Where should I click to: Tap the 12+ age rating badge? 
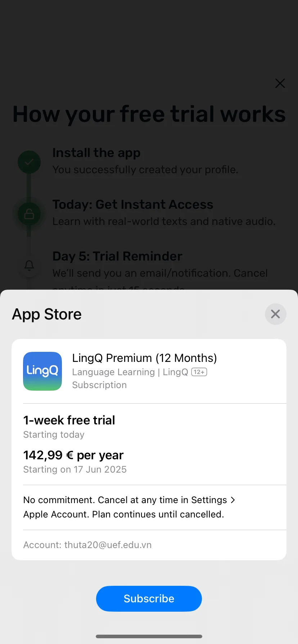click(x=199, y=372)
